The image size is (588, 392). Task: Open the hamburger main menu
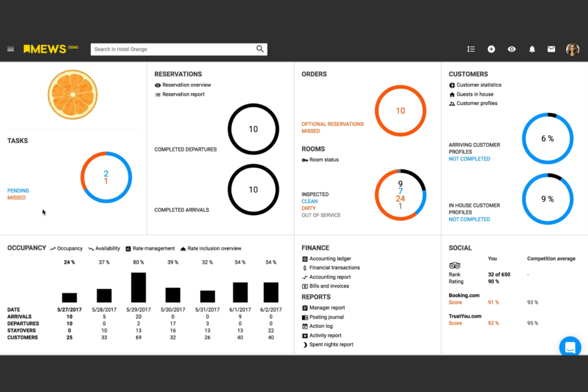pyautogui.click(x=10, y=49)
